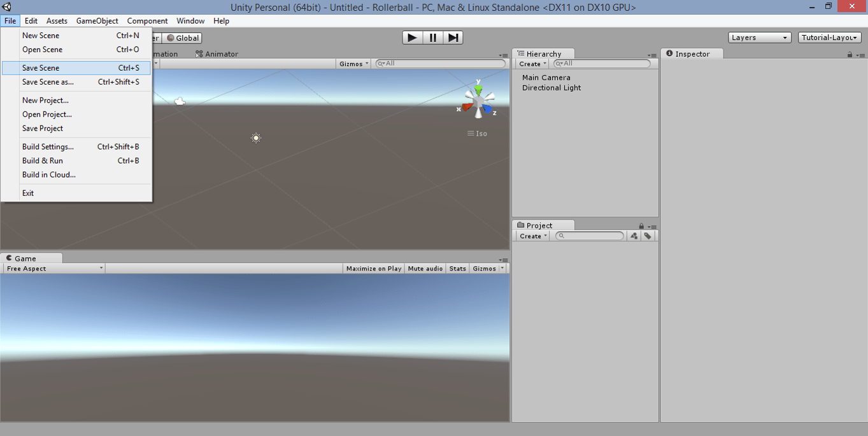This screenshot has height=436, width=868.
Task: Choose Exit from the File menu
Action: 76,193
